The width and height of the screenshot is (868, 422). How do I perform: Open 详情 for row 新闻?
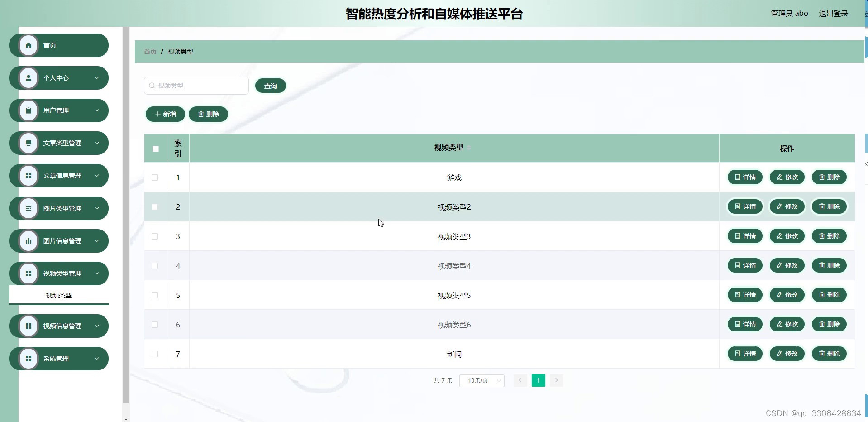pyautogui.click(x=745, y=354)
